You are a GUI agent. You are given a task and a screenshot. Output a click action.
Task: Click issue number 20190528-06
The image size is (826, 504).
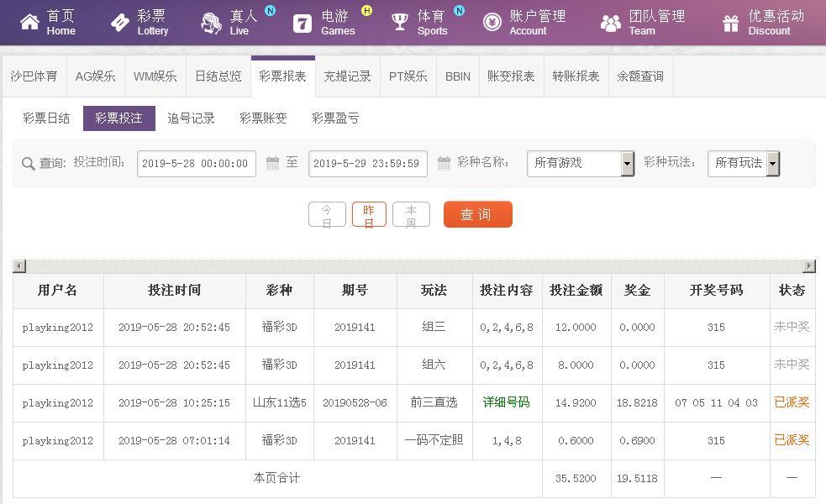(x=355, y=403)
